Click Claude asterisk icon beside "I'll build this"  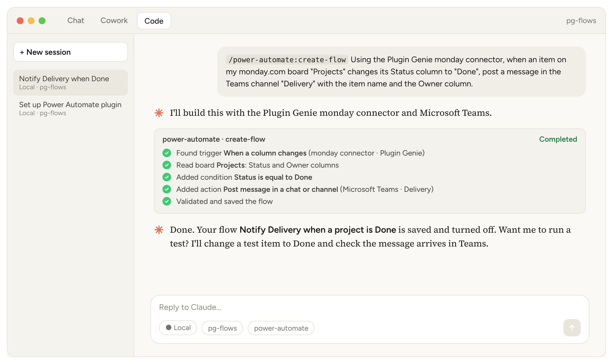tap(159, 113)
